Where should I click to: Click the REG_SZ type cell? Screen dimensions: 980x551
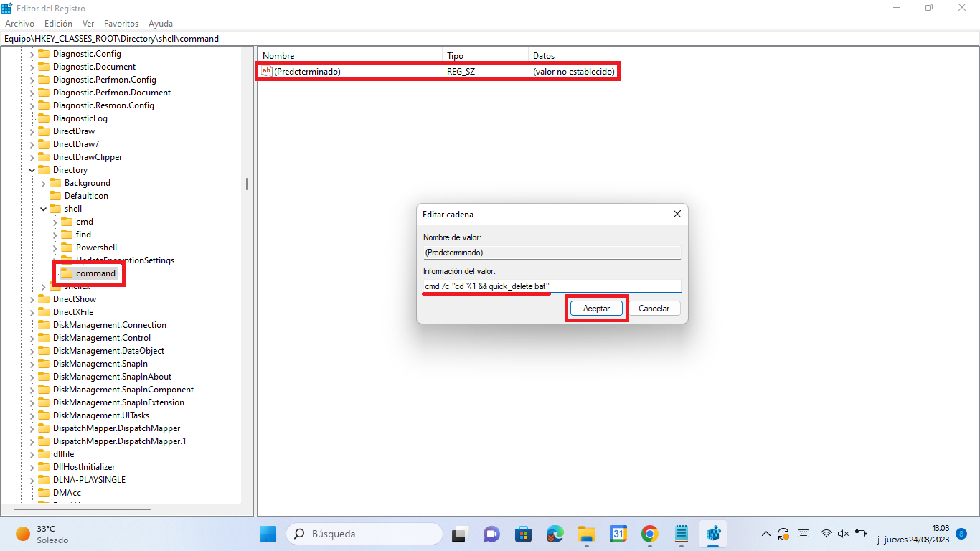point(461,72)
